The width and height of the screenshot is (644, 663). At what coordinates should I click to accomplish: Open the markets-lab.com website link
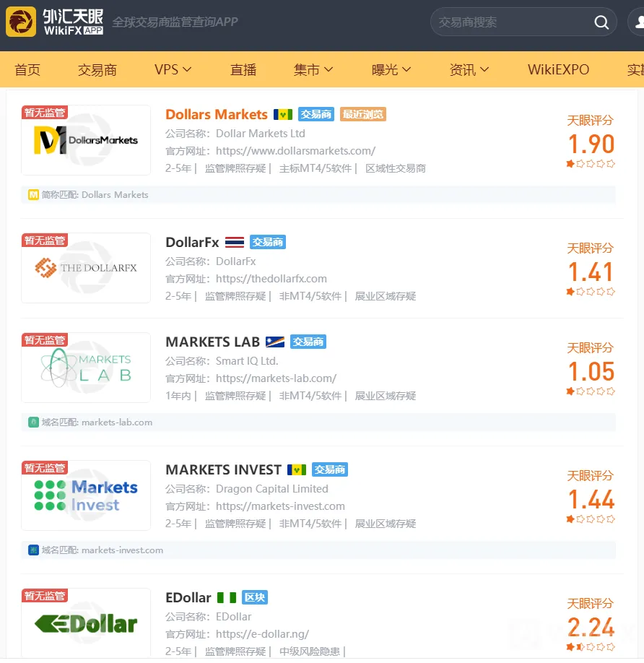276,378
